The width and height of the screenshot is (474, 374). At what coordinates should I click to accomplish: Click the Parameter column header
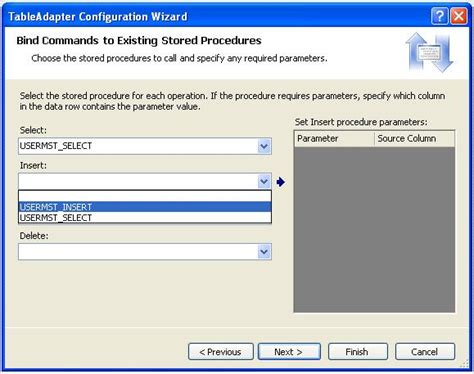click(x=334, y=139)
